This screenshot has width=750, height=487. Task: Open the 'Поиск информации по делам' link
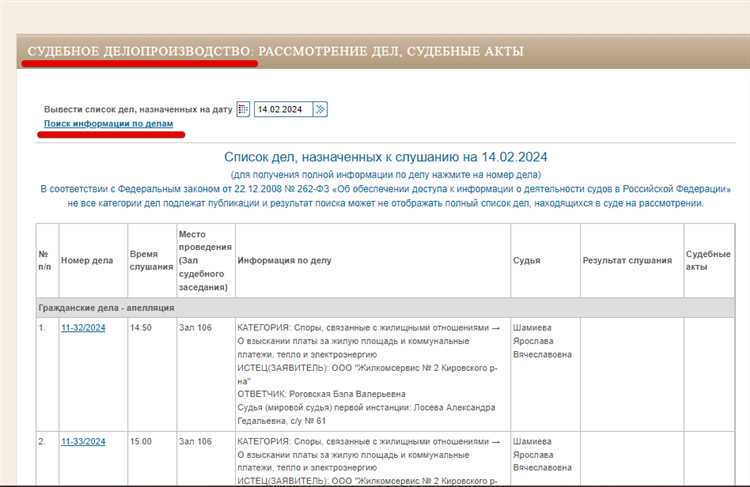click(x=109, y=123)
